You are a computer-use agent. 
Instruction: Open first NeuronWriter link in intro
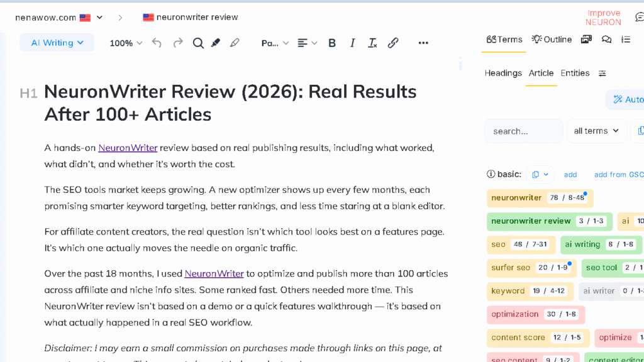(128, 148)
